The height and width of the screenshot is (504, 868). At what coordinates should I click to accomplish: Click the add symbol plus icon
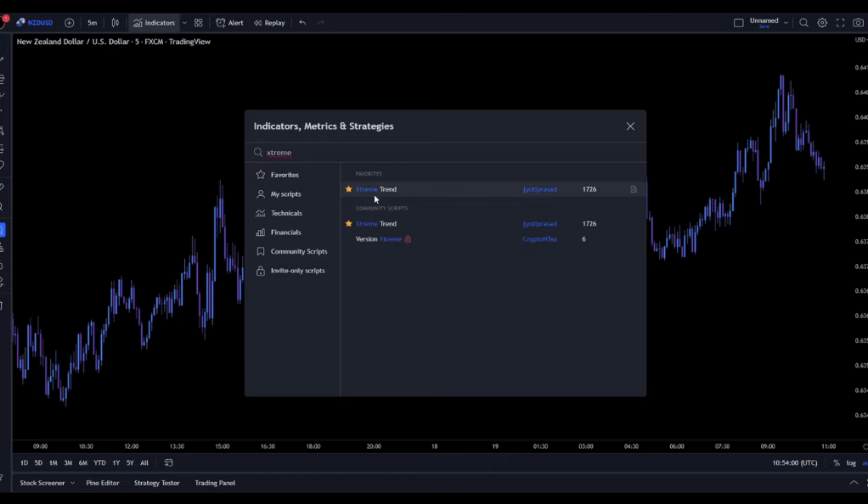tap(70, 23)
